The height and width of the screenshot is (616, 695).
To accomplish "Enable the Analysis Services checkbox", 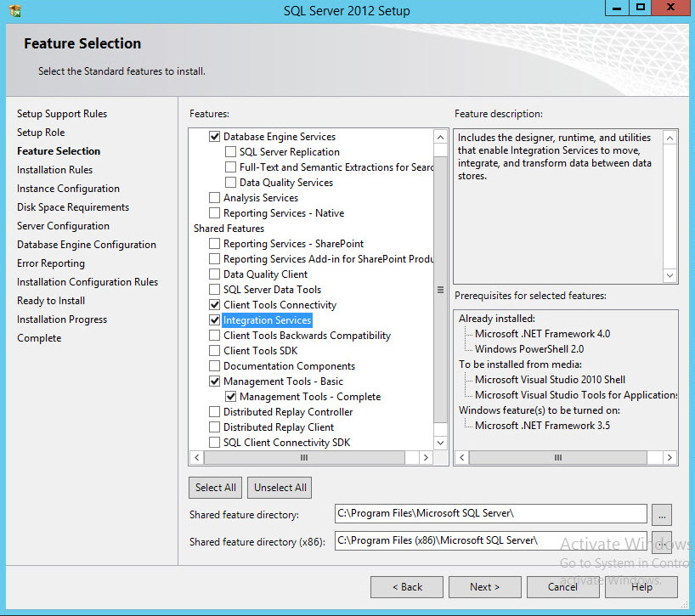I will [215, 198].
